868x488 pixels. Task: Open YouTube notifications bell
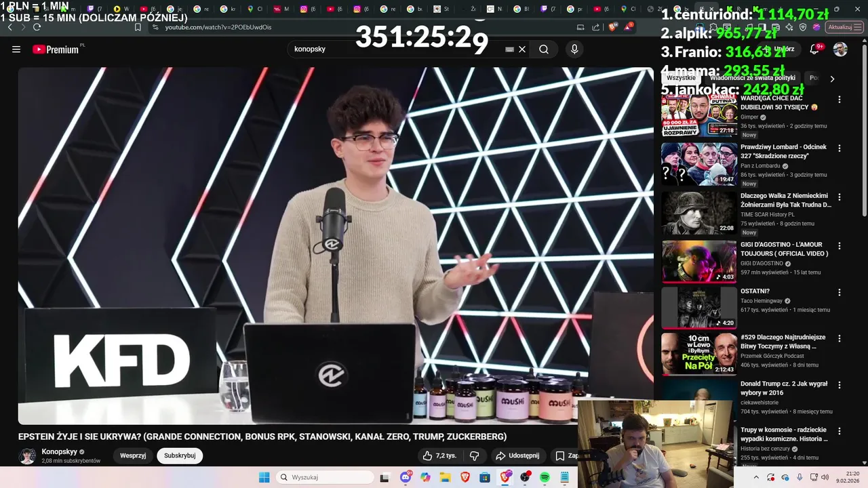pos(814,49)
